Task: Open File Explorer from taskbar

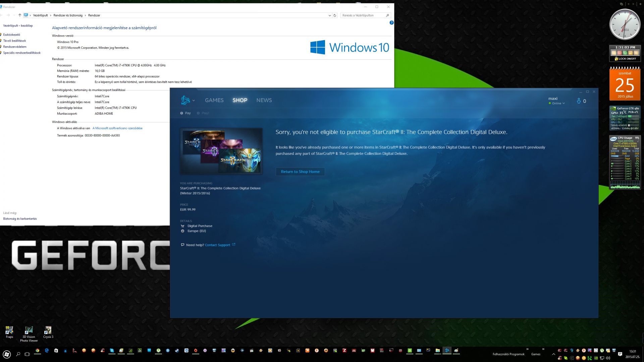Action: coord(437,351)
